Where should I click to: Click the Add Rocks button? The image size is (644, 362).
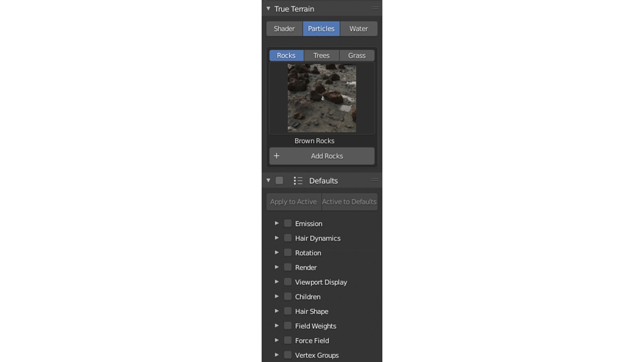pos(322,156)
